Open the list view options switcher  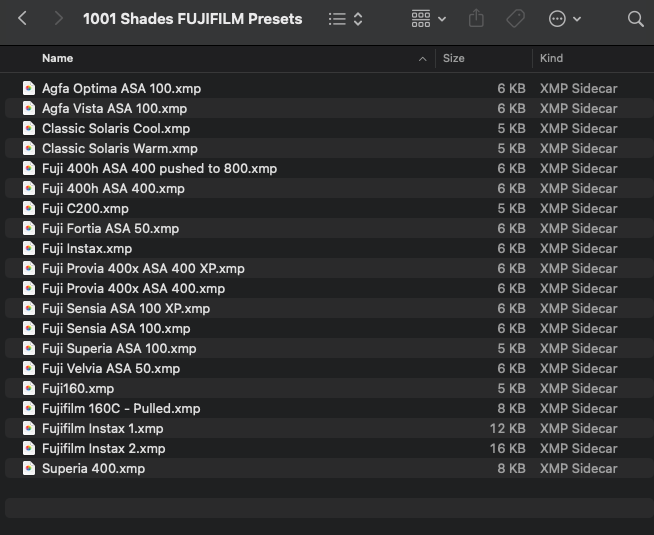(x=346, y=19)
